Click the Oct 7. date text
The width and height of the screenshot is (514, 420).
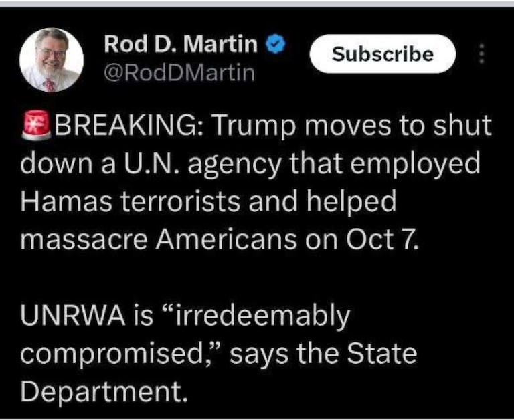pos(382,239)
